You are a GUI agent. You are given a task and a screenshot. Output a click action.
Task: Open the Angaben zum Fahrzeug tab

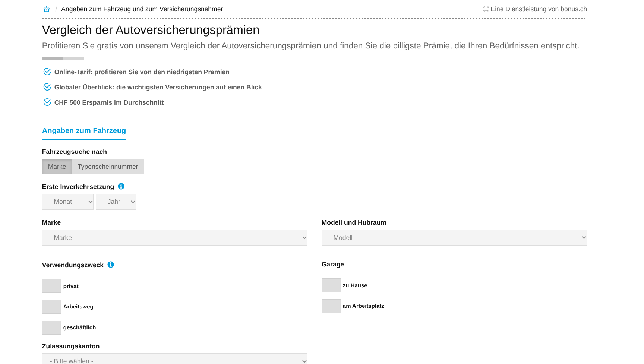[84, 131]
